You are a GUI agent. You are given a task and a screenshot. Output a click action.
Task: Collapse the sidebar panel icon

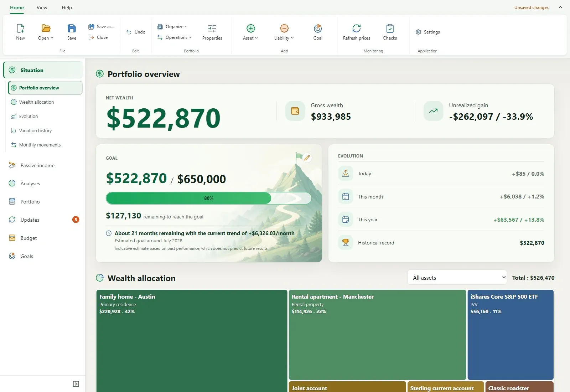(76, 384)
